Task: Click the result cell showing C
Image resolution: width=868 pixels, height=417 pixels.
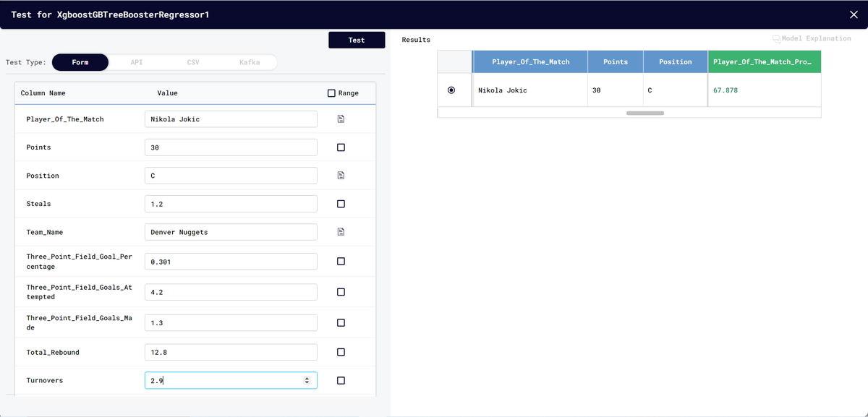Action: point(676,90)
